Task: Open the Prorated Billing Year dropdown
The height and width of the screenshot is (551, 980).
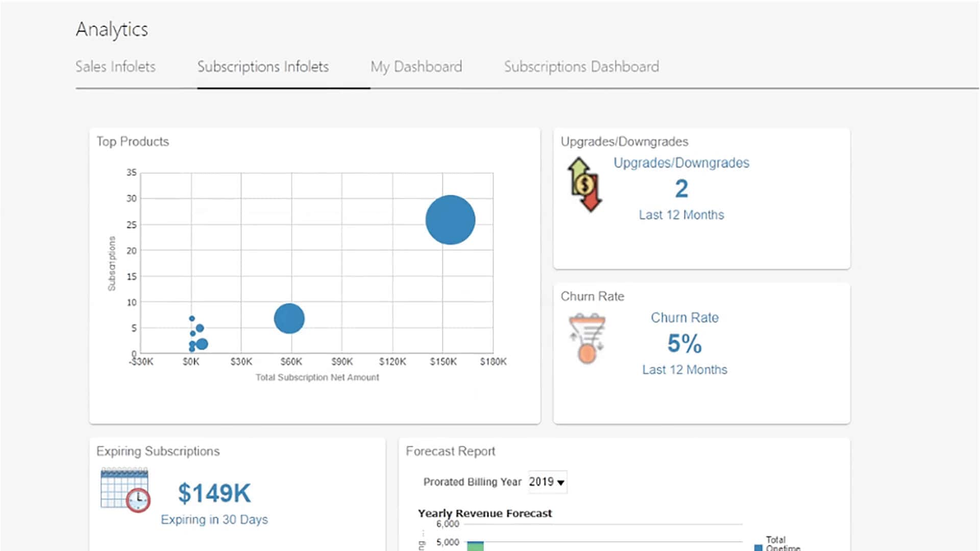Action: (547, 481)
